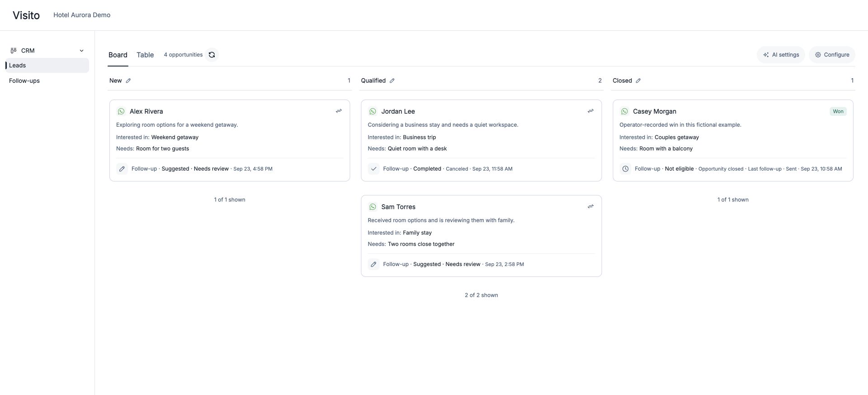Click WhatsApp icon on Casey Morgan card
This screenshot has height=395, width=868.
tap(624, 111)
